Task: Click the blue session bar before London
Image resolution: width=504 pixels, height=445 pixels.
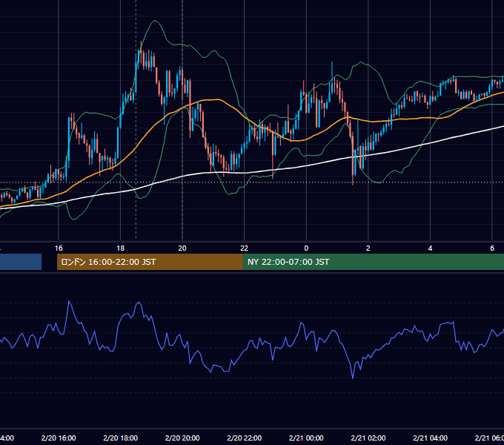Action: click(x=21, y=262)
